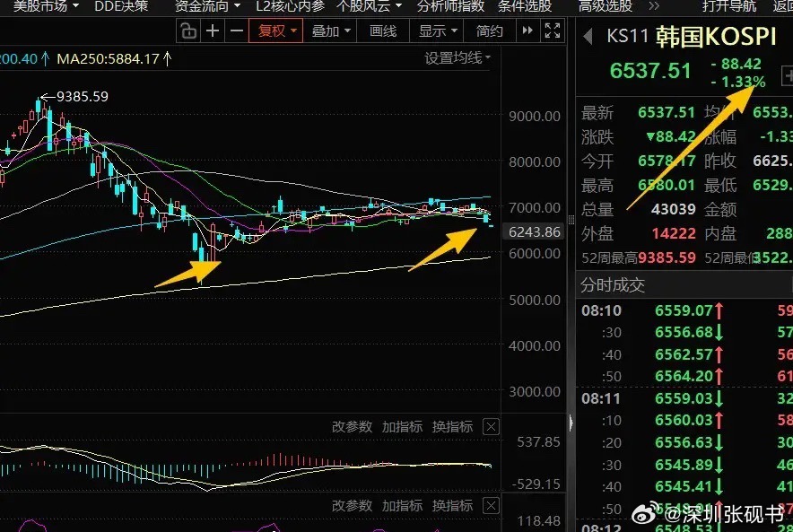Click 韩国KOSPI index title

[x=716, y=37]
